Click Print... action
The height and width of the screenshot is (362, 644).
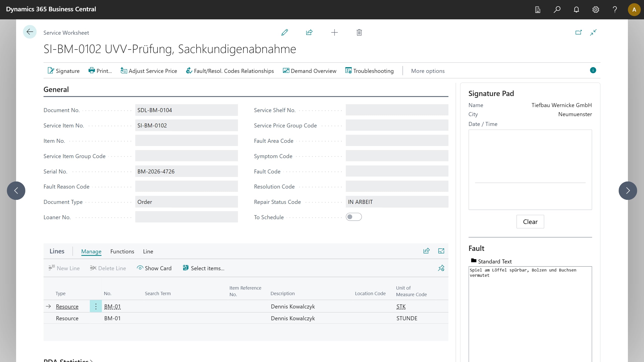pyautogui.click(x=100, y=71)
